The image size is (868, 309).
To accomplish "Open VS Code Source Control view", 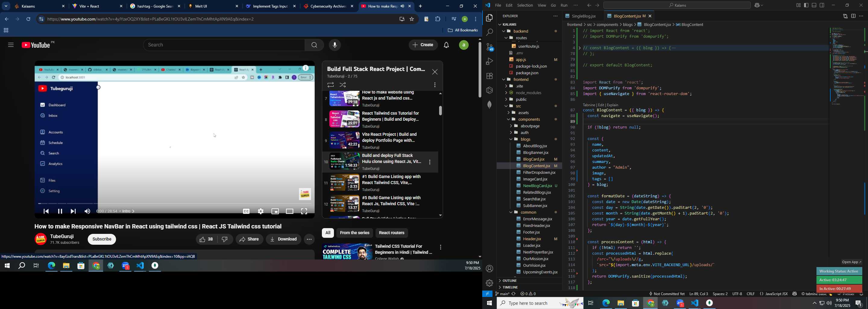I will click(489, 47).
